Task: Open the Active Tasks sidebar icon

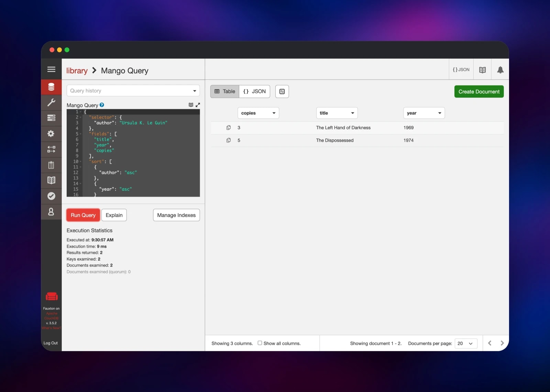Action: (51, 118)
